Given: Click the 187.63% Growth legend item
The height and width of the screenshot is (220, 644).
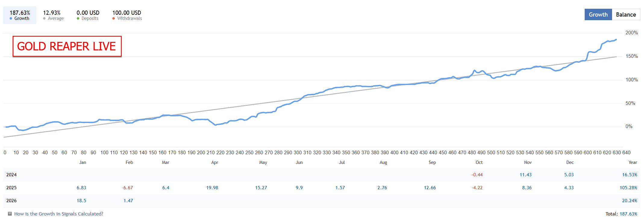Looking at the screenshot, I should pyautogui.click(x=20, y=15).
